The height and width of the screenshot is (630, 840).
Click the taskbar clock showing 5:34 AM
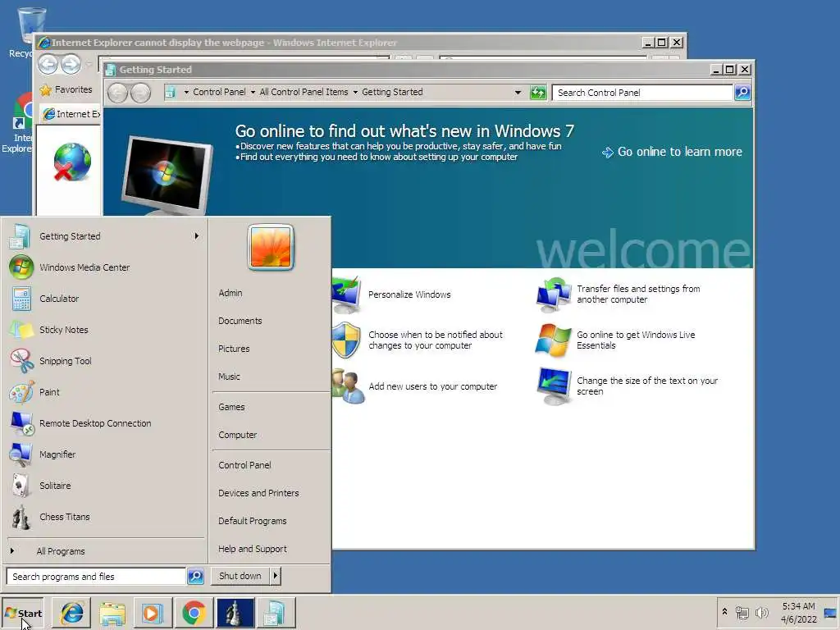pyautogui.click(x=798, y=613)
